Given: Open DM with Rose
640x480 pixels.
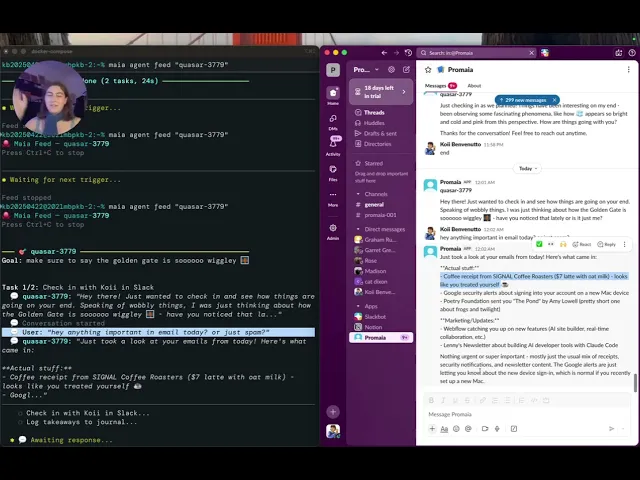Looking at the screenshot, I should 381,260.
